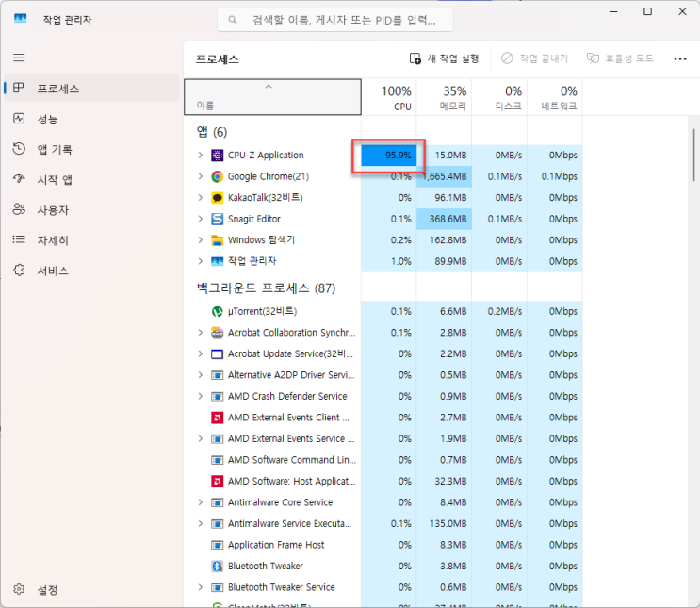Go to Startup apps (시작 앱) page
The height and width of the screenshot is (608, 700).
point(91,180)
